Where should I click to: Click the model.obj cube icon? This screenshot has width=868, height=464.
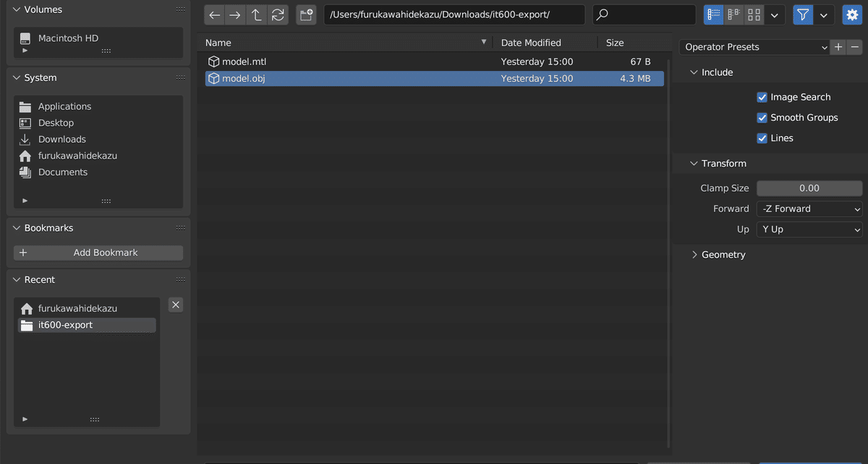tap(213, 78)
